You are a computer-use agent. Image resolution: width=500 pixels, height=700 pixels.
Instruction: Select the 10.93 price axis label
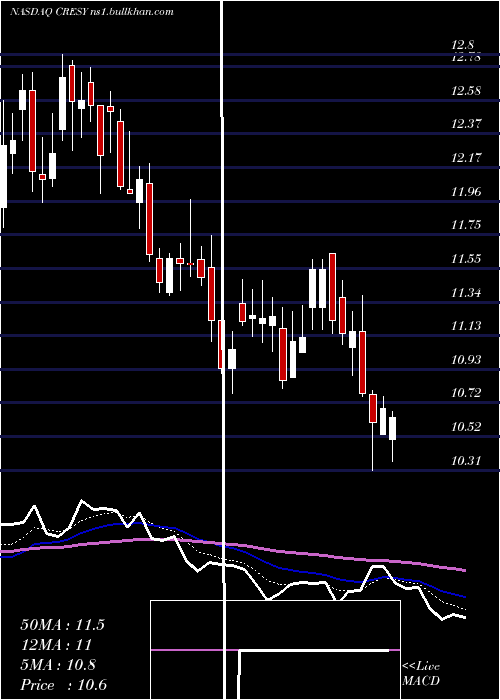(x=466, y=360)
